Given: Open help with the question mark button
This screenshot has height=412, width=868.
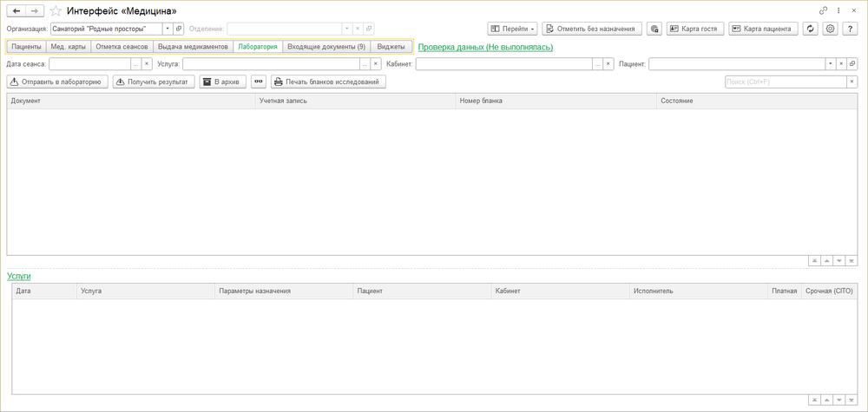Looking at the screenshot, I should pyautogui.click(x=850, y=29).
